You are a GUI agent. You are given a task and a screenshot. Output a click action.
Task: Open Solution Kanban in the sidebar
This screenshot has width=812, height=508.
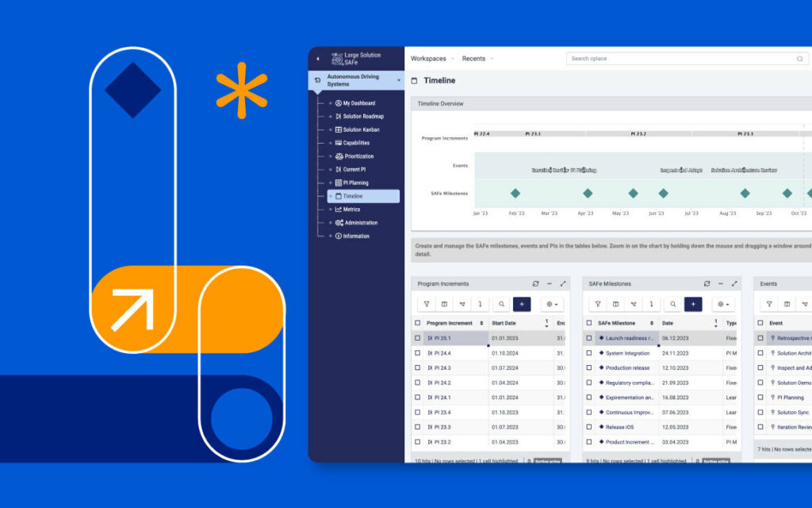coord(361,129)
